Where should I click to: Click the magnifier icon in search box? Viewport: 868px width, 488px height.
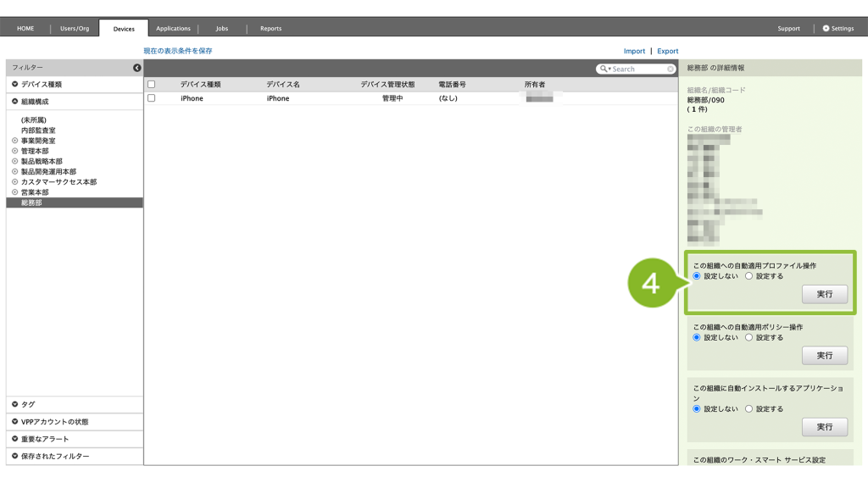(604, 69)
